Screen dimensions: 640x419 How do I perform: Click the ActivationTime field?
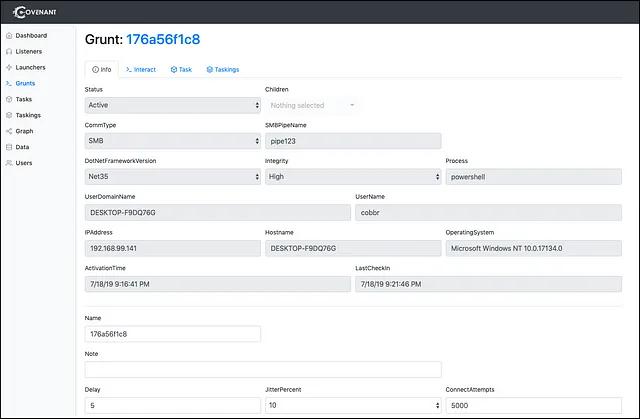pos(218,284)
